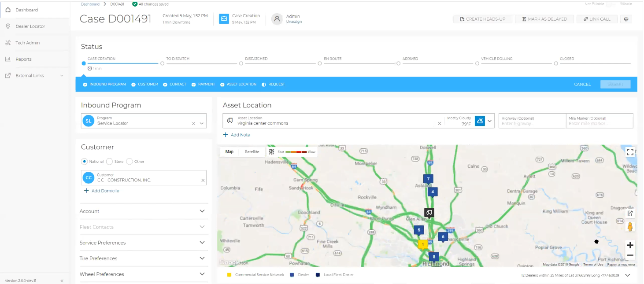Select dealer marker 6 on map
644x284 pixels.
(443, 237)
